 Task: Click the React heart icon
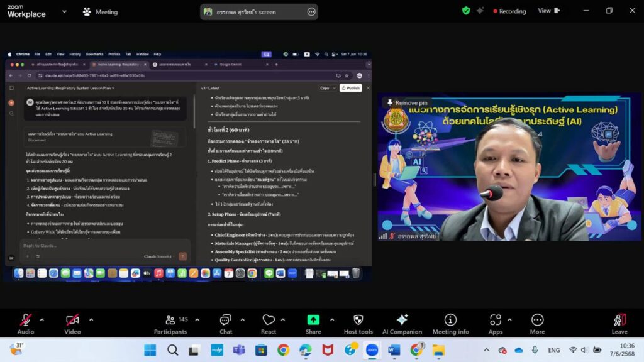(269, 323)
